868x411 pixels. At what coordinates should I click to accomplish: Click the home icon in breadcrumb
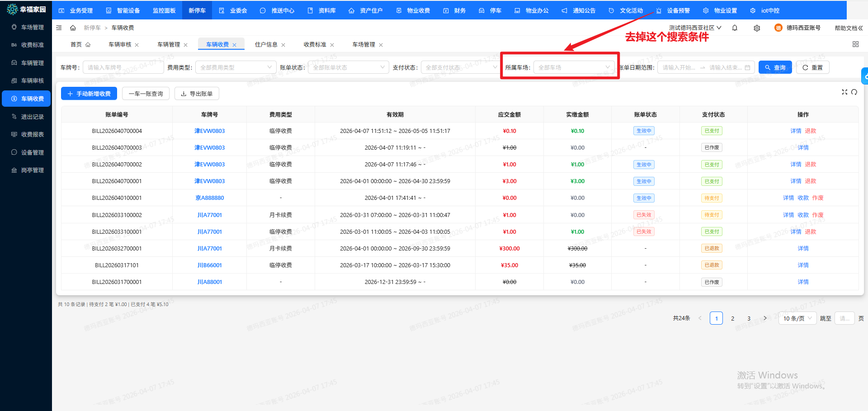pos(73,28)
